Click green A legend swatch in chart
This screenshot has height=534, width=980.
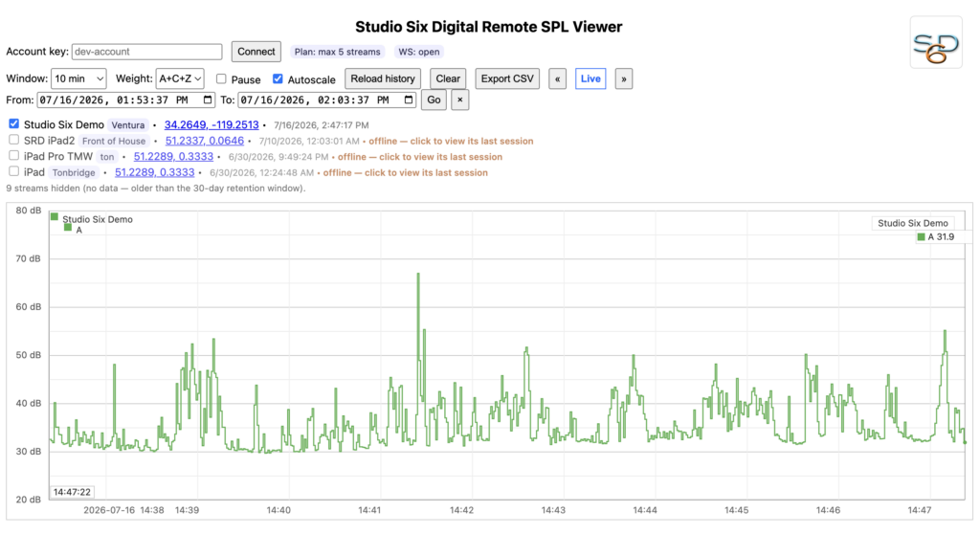click(x=68, y=228)
